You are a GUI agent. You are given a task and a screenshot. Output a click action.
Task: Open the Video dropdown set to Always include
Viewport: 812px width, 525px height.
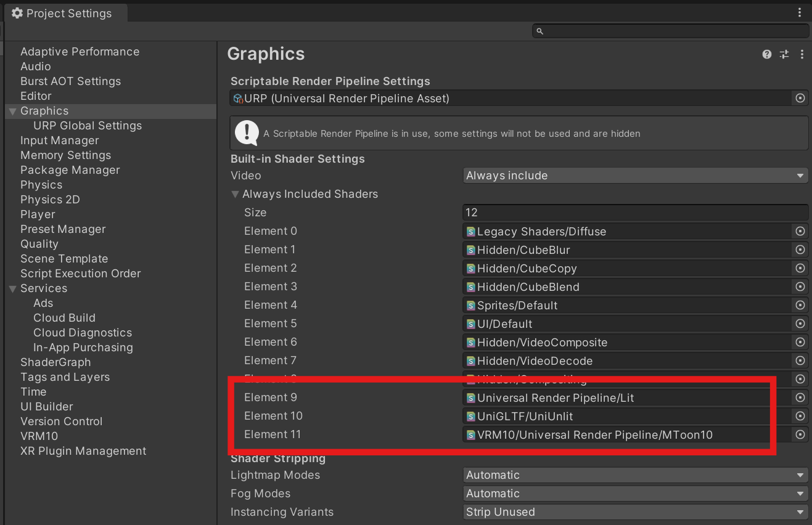point(636,176)
